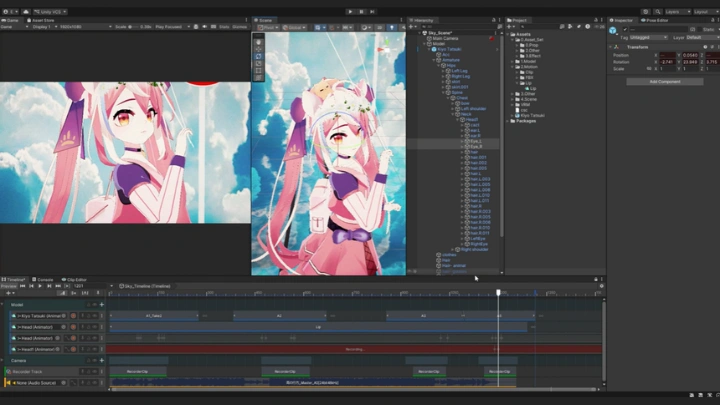Switch to the Scene tab

click(264, 20)
